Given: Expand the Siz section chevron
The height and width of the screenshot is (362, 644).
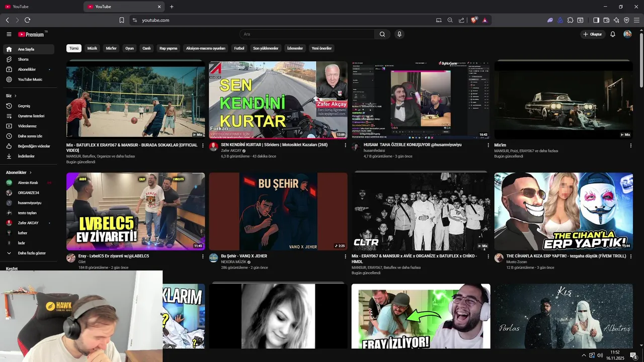Looking at the screenshot, I should 15,96.
